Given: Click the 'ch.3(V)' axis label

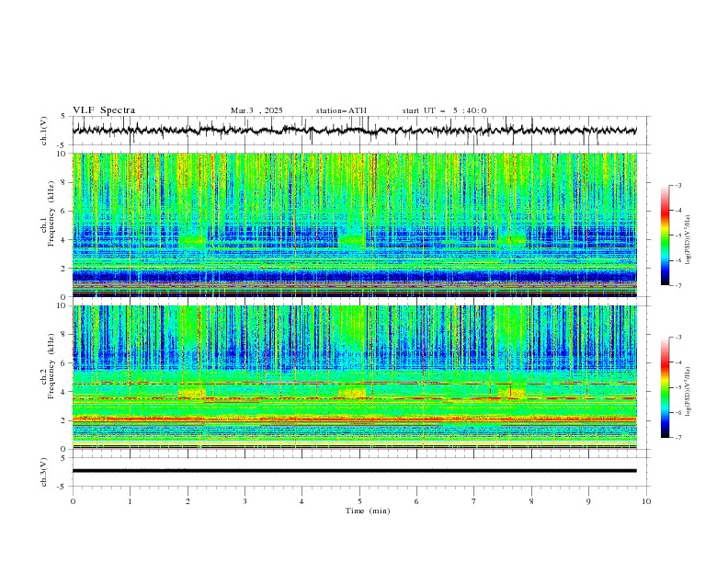Looking at the screenshot, I should pyautogui.click(x=44, y=472).
